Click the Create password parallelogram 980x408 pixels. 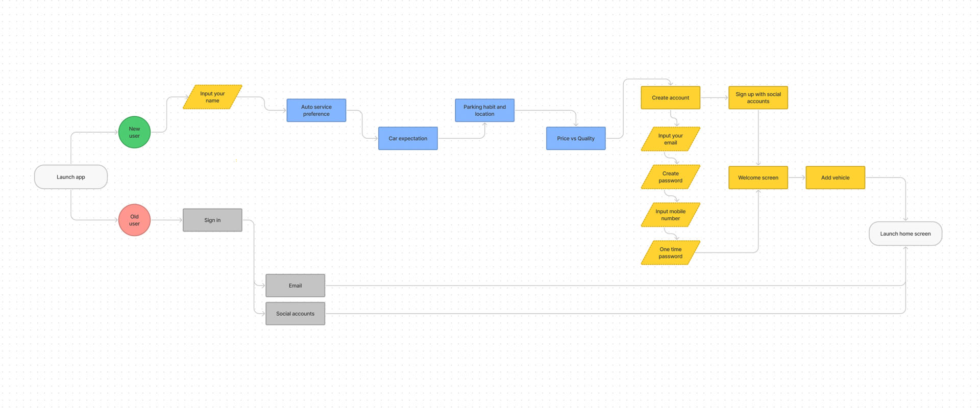(x=670, y=177)
